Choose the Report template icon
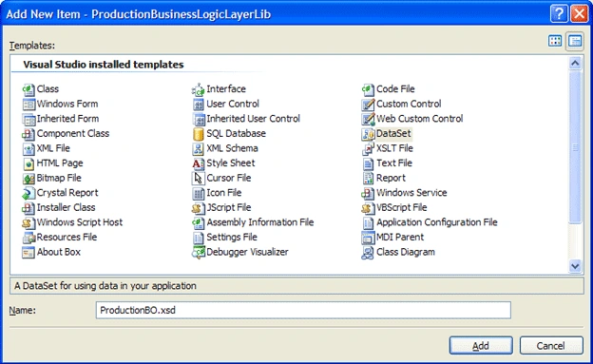 (368, 179)
